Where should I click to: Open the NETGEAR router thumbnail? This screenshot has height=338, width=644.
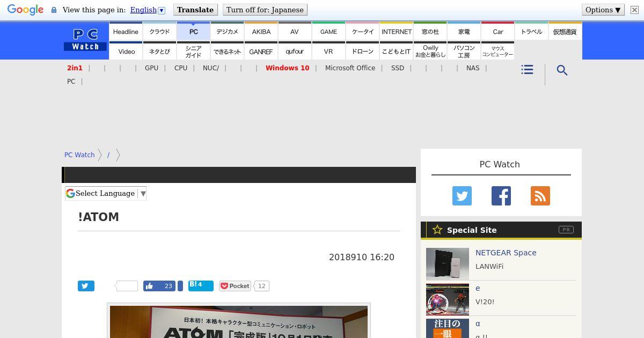tap(448, 264)
